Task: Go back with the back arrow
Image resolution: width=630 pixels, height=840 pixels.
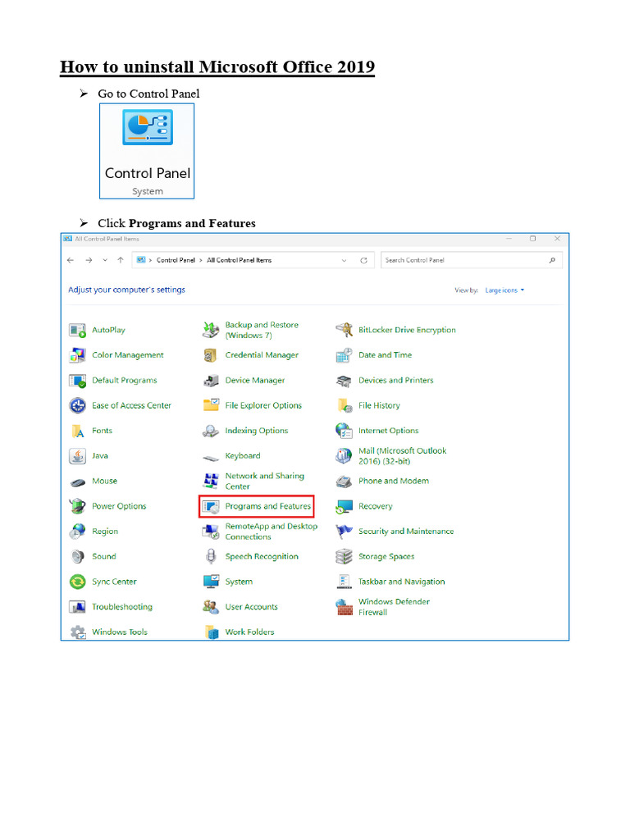Action: click(71, 260)
